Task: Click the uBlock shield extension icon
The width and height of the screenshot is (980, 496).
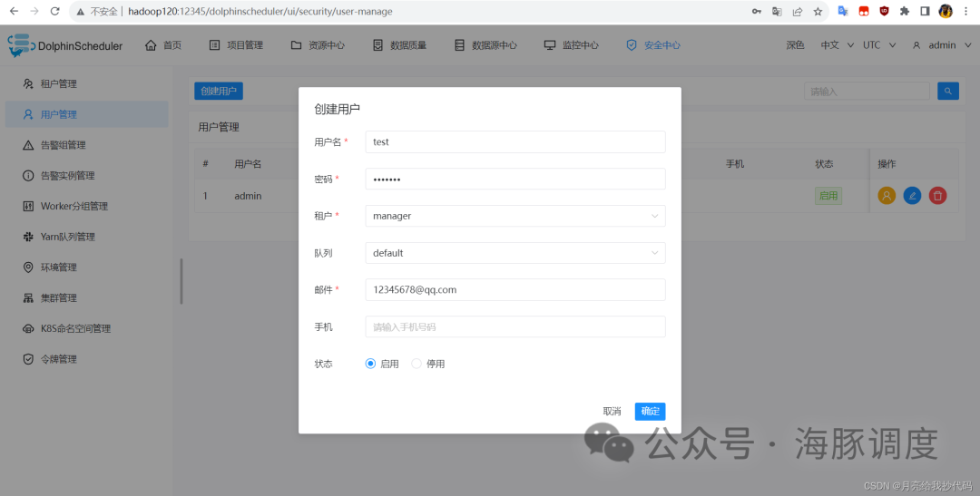Action: 885,11
